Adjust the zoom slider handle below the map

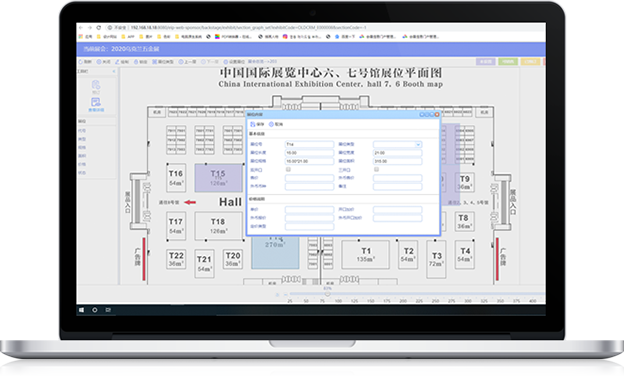tap(327, 294)
